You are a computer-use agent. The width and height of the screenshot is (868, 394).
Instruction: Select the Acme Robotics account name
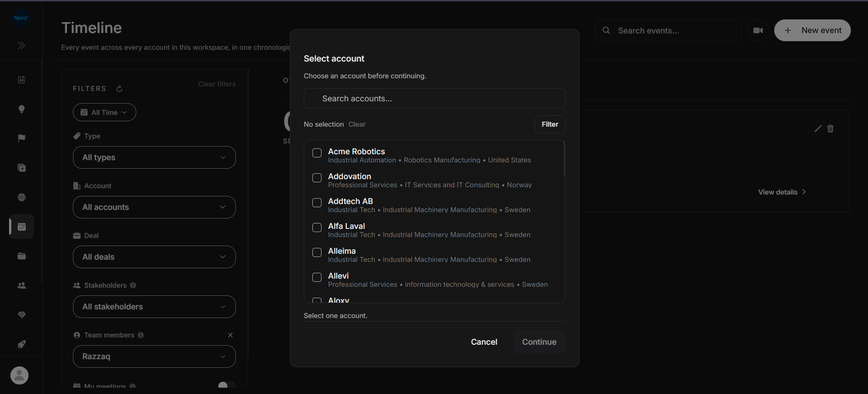pos(357,152)
